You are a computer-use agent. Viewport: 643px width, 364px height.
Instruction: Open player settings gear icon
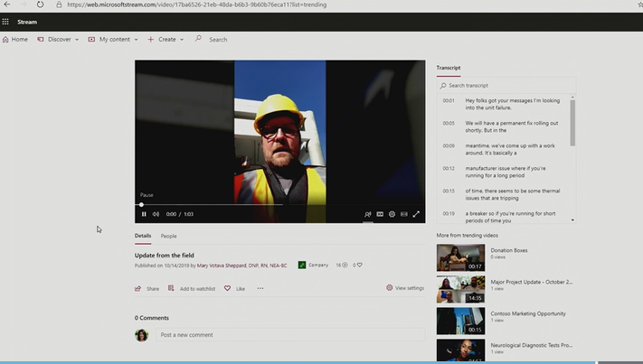[x=392, y=214]
